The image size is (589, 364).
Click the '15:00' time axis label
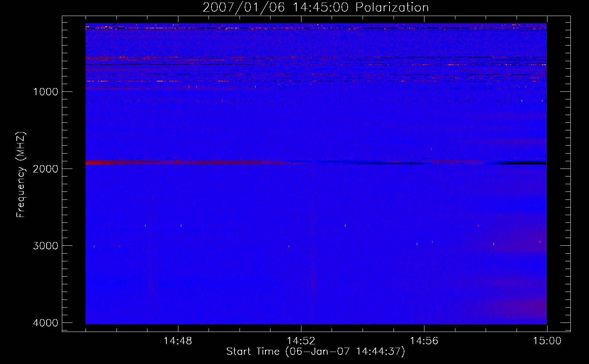point(547,341)
